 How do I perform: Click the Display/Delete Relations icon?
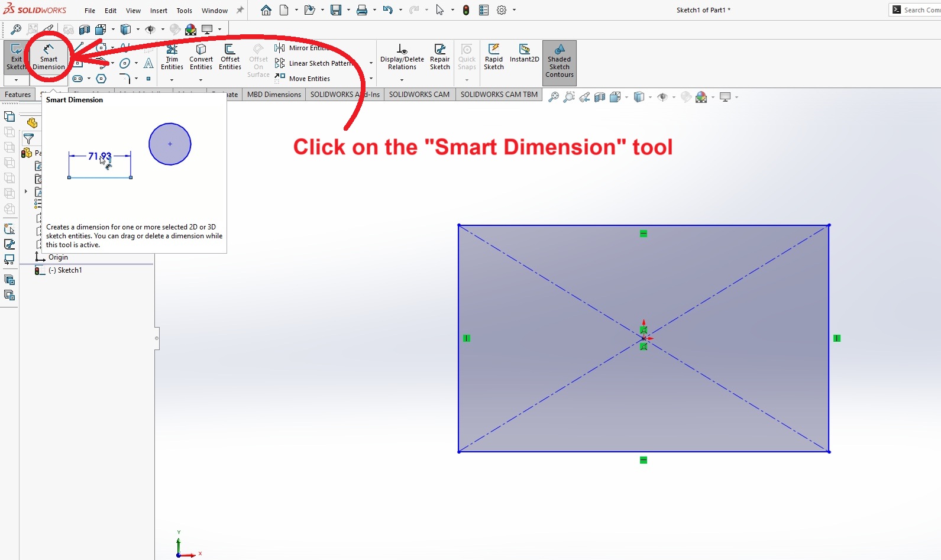pos(402,57)
